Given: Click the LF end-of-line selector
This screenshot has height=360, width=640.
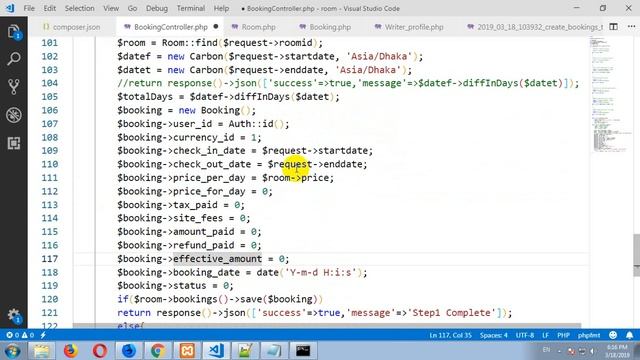Looking at the screenshot, I should 545,335.
